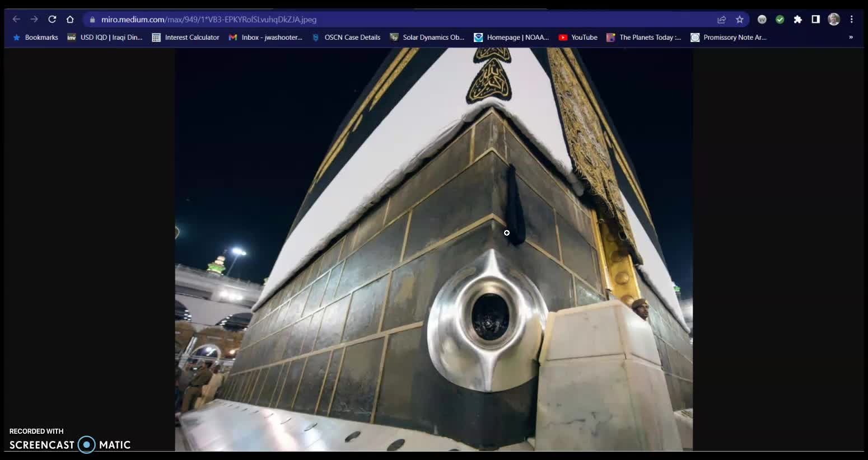This screenshot has width=868, height=460.
Task: Open the OSCN Case Details bookmark
Action: pos(346,37)
